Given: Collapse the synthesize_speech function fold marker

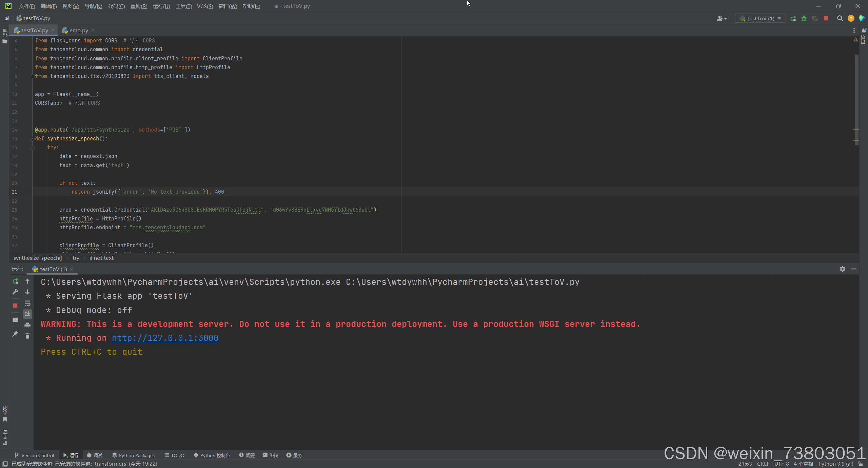Looking at the screenshot, I should point(32,139).
